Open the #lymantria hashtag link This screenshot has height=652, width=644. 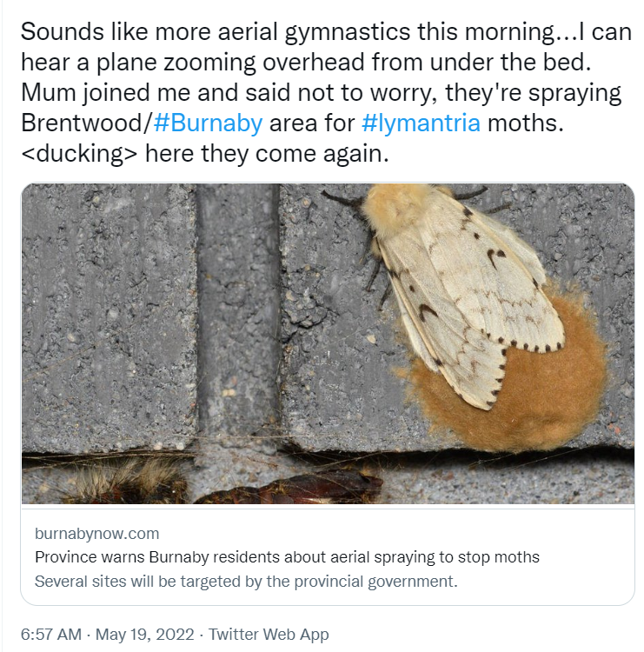[x=422, y=123]
